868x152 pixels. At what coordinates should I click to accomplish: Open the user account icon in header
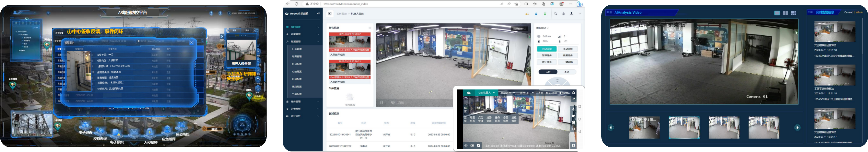[x=571, y=14]
